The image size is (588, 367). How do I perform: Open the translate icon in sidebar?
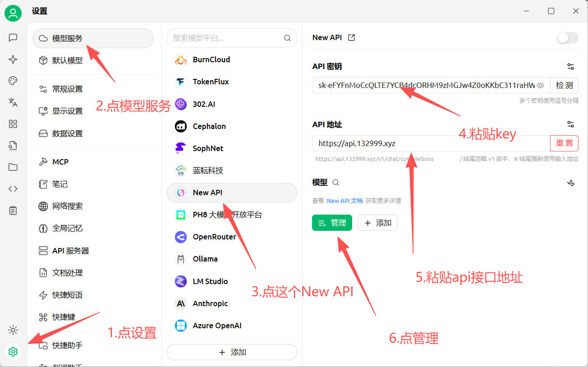pos(13,102)
